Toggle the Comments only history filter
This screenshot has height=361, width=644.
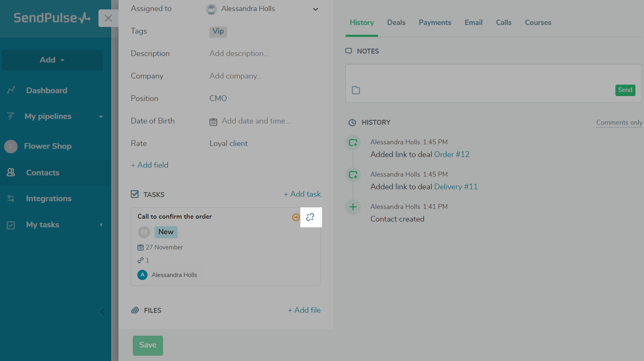(x=619, y=122)
